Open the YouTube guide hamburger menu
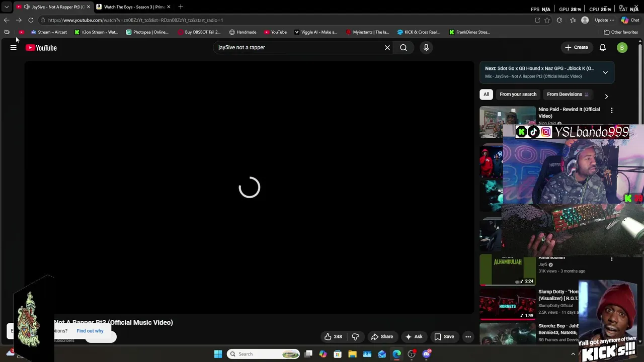The image size is (644, 362). click(x=14, y=48)
